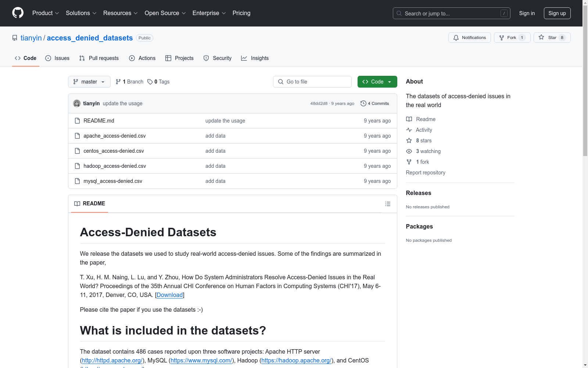
Task: Expand the Resources menu
Action: pyautogui.click(x=121, y=13)
